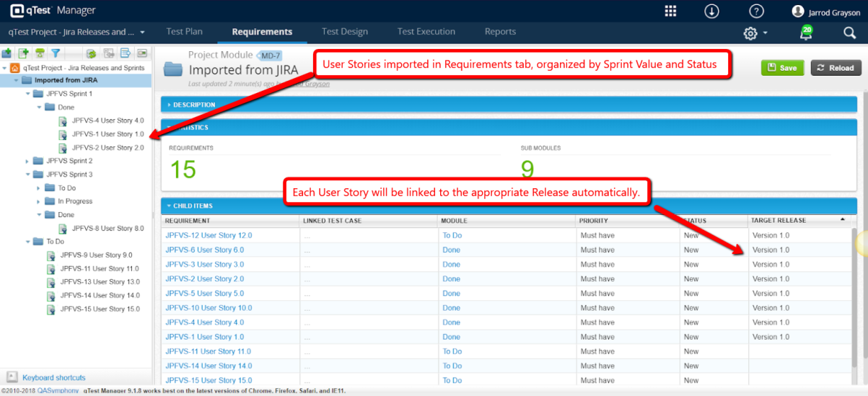The image size is (868, 396).
Task: Click folder icon of JPFVS Sprint 2
Action: point(38,161)
